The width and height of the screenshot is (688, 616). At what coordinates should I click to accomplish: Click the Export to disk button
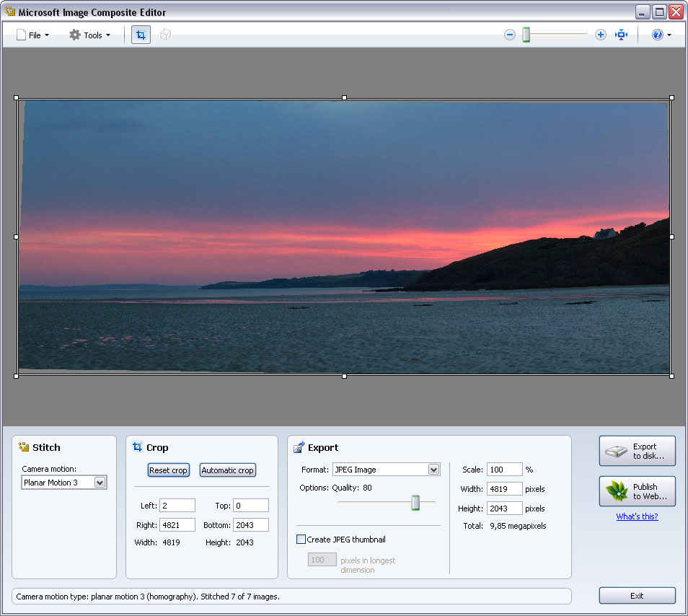pos(637,452)
